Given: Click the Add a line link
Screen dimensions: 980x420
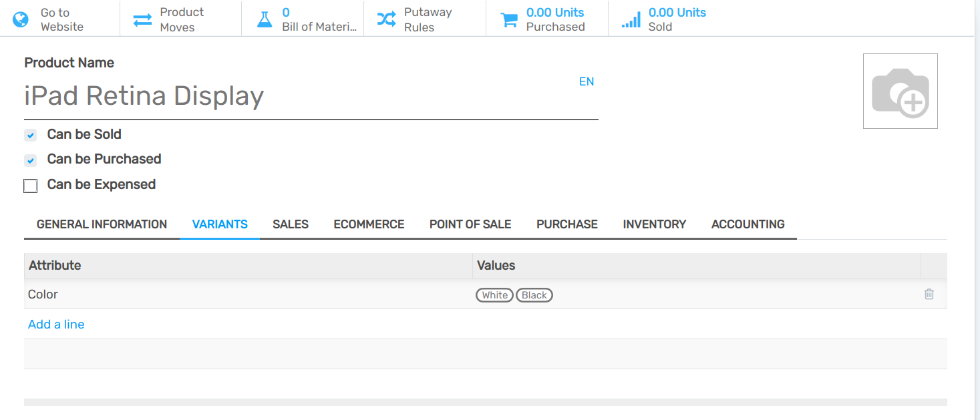Looking at the screenshot, I should click(x=56, y=325).
